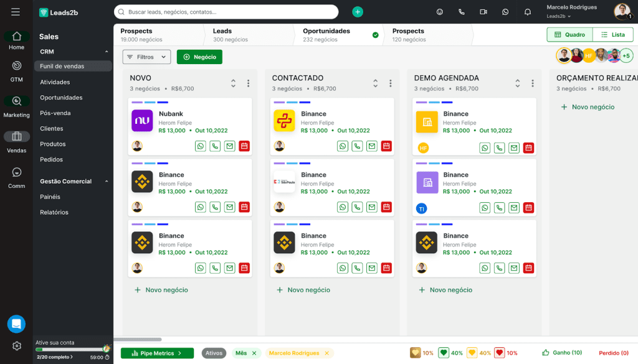Remove the Marcelo Rodrigues filter chip
Image resolution: width=638 pixels, height=364 pixels.
[x=326, y=353]
